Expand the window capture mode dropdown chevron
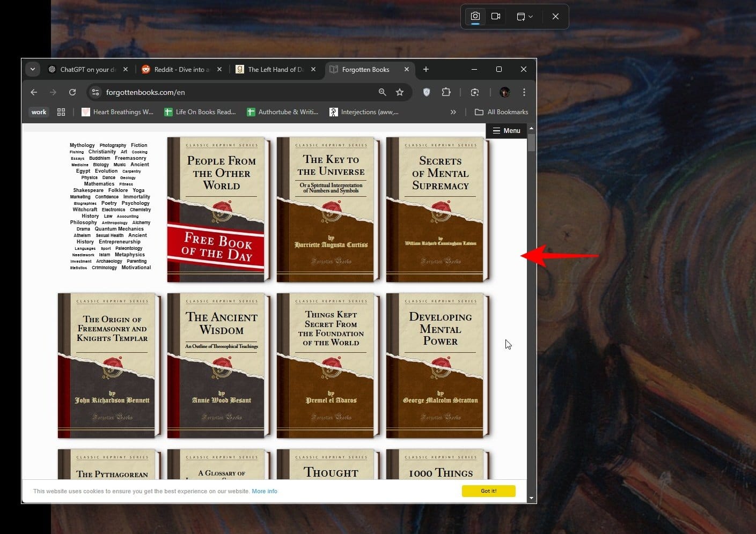Viewport: 756px width, 534px height. [532, 16]
